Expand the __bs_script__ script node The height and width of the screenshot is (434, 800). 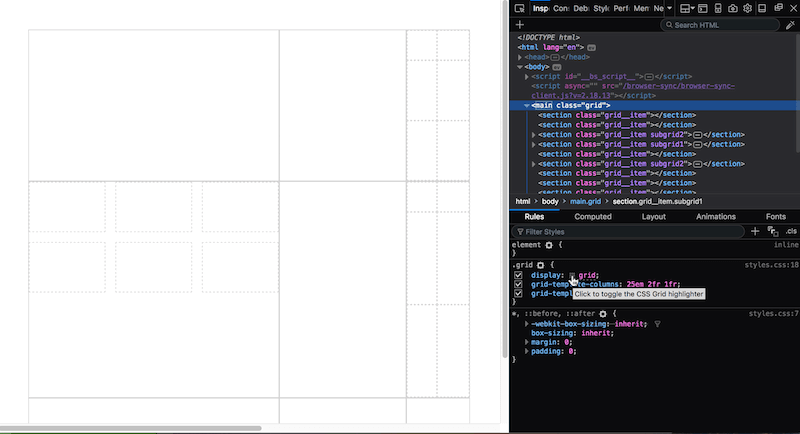(x=527, y=76)
